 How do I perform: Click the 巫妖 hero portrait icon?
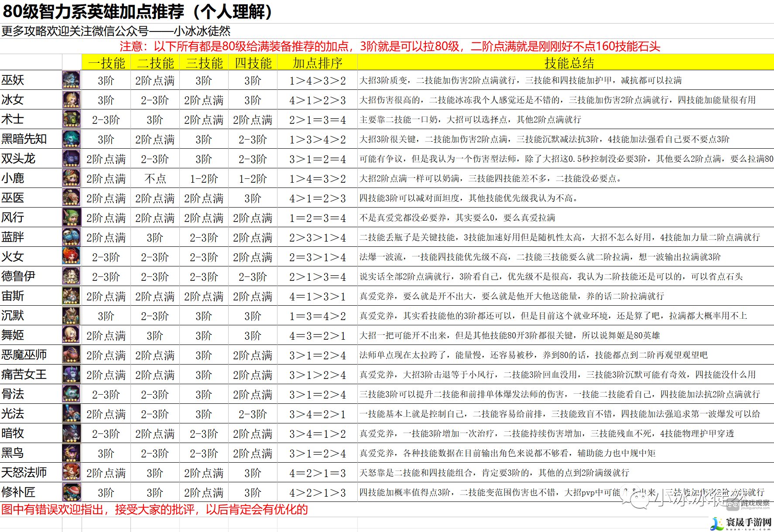71,80
